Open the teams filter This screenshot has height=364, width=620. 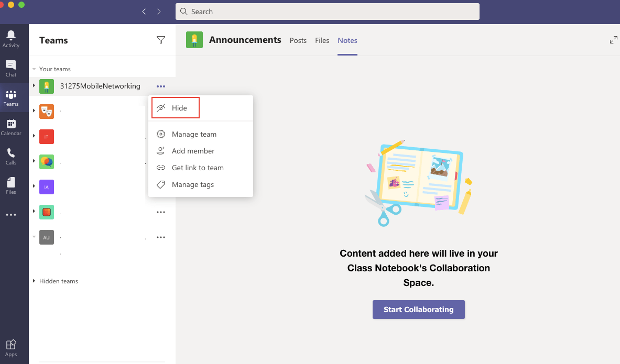pos(161,40)
